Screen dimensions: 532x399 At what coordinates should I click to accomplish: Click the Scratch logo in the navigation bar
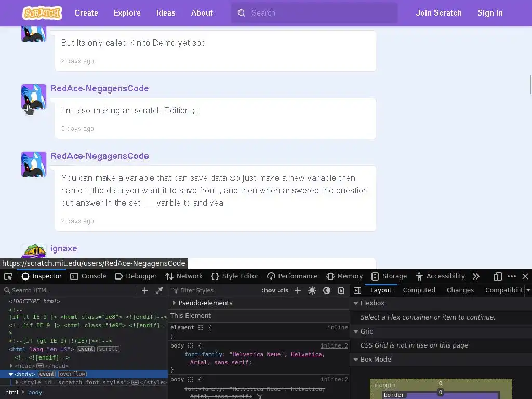point(42,13)
